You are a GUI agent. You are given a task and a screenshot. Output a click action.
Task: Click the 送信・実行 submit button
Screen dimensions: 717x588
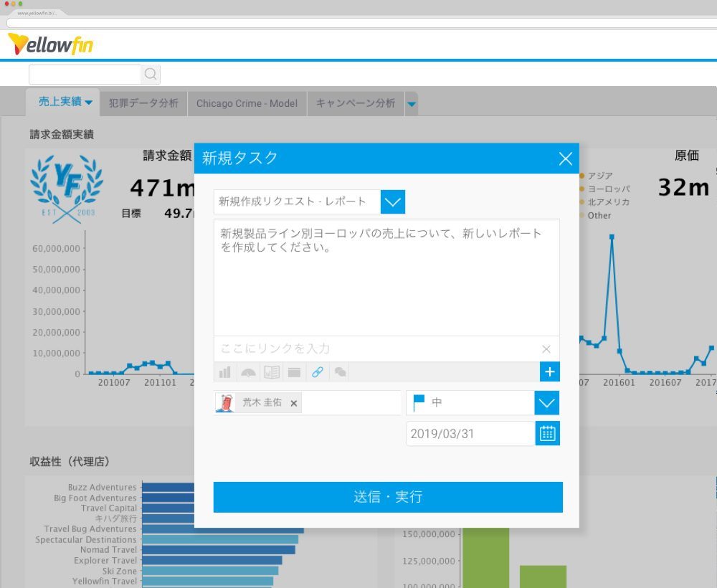pos(388,497)
